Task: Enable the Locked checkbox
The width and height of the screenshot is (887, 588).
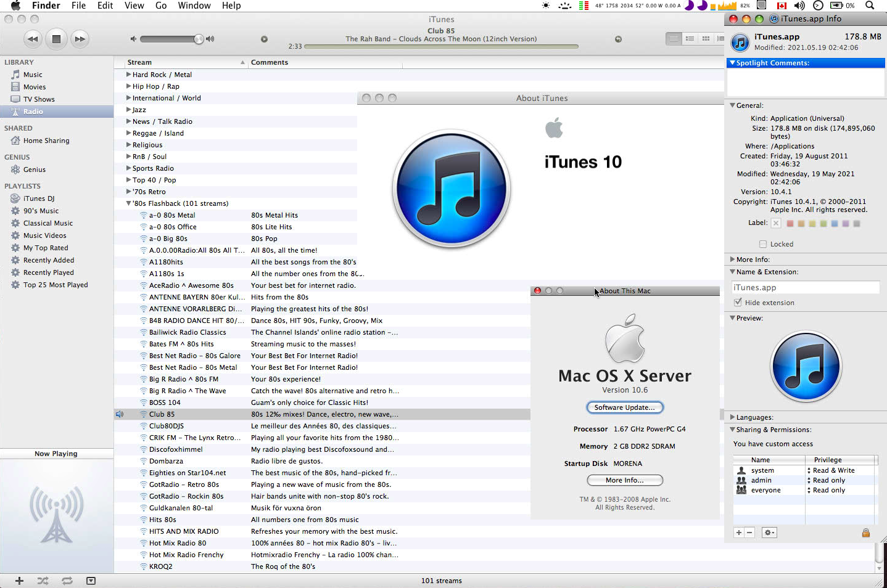Action: coord(763,244)
